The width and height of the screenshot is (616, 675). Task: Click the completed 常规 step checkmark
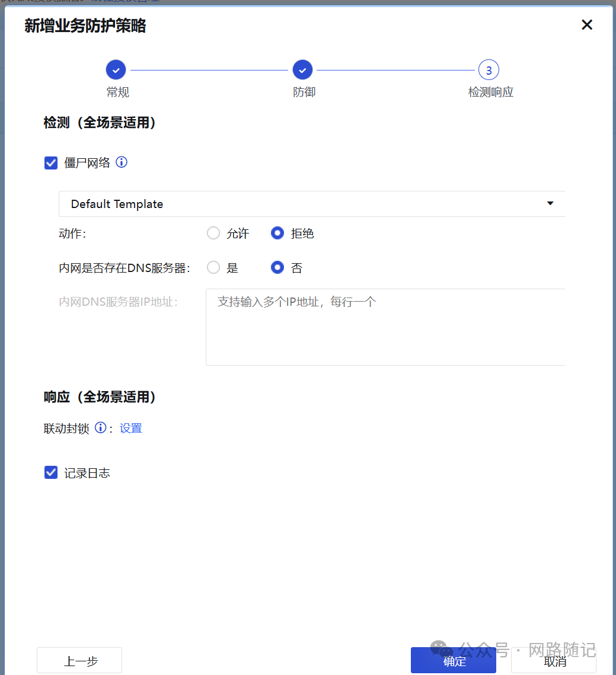click(116, 69)
